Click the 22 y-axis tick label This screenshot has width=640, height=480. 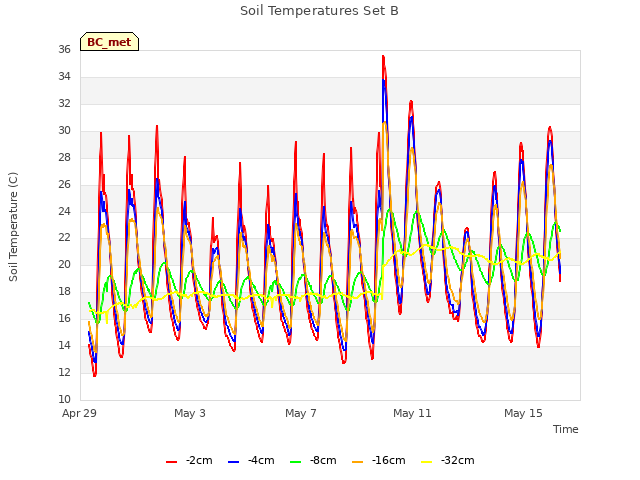click(x=64, y=238)
